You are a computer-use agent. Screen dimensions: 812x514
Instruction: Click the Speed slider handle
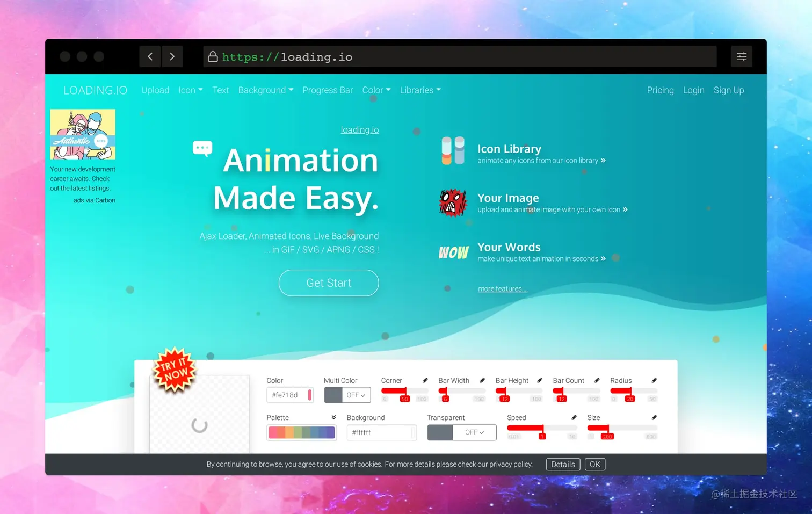[x=542, y=432]
